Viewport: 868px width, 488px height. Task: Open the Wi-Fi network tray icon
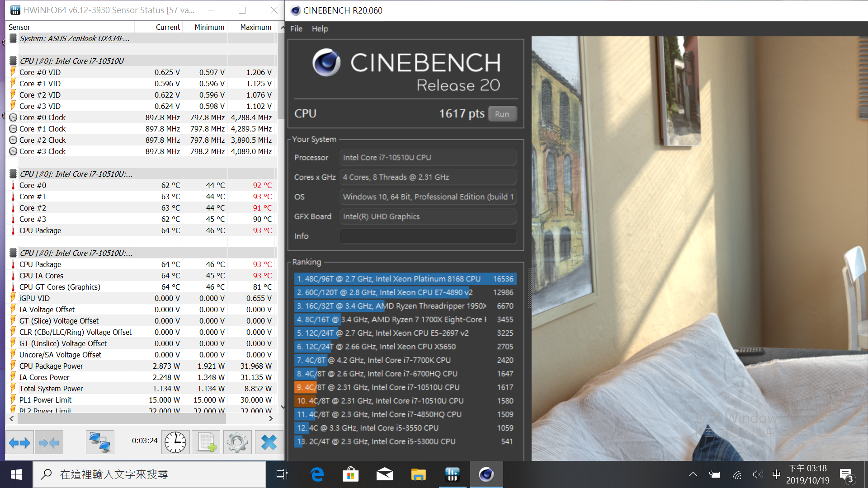[x=737, y=474]
